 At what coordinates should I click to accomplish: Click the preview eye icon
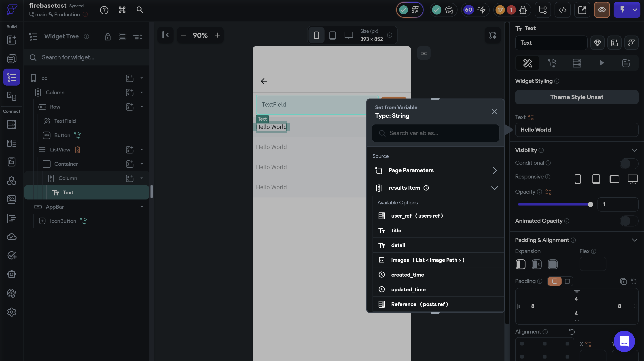602,10
